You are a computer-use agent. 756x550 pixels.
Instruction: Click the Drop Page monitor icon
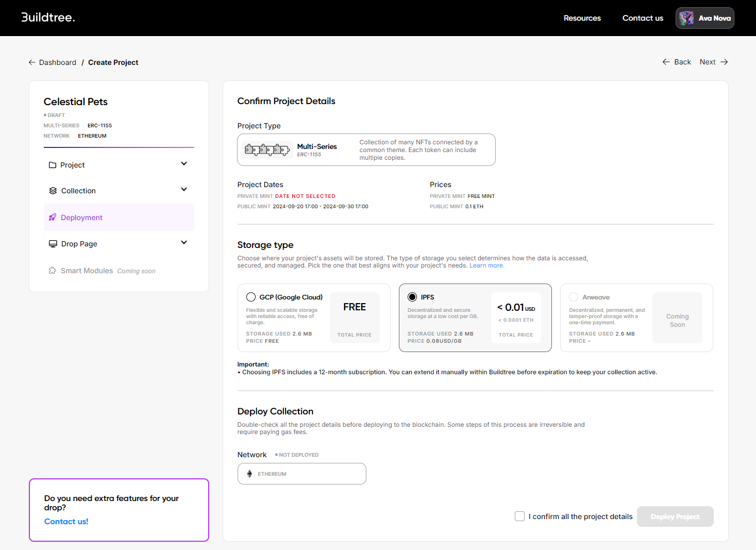[x=53, y=244]
